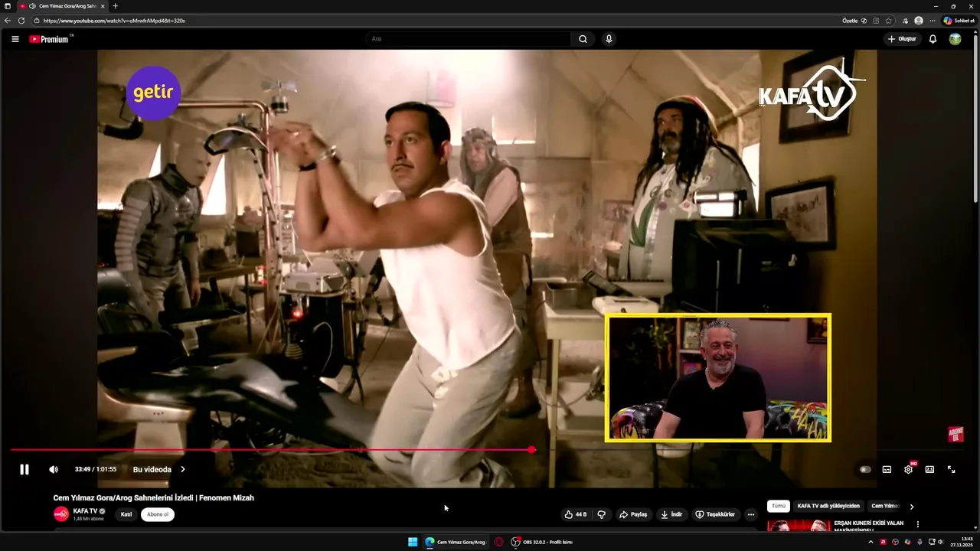
Task: Click the Katıl join button
Action: [x=126, y=514]
